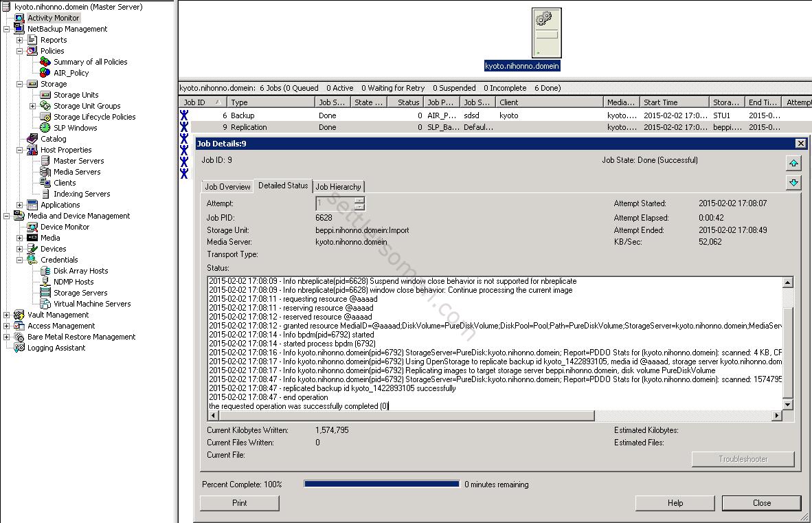Click the Master Servers icon
This screenshot has width=812, height=523.
[45, 161]
